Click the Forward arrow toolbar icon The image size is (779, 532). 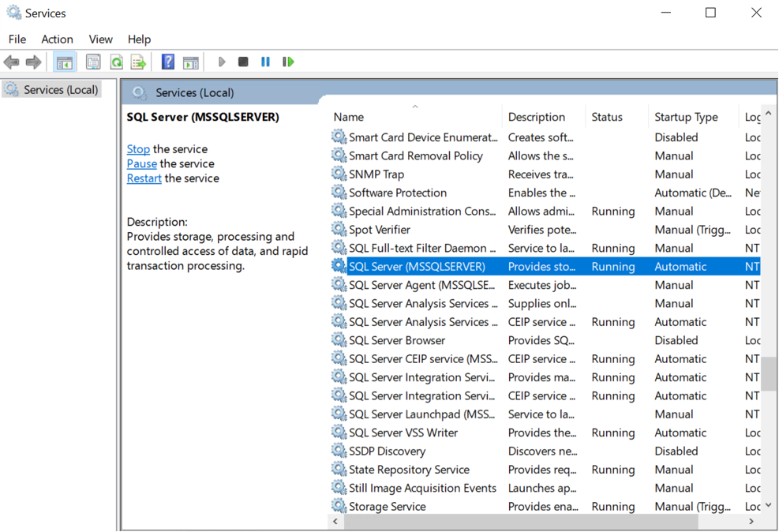(x=33, y=62)
